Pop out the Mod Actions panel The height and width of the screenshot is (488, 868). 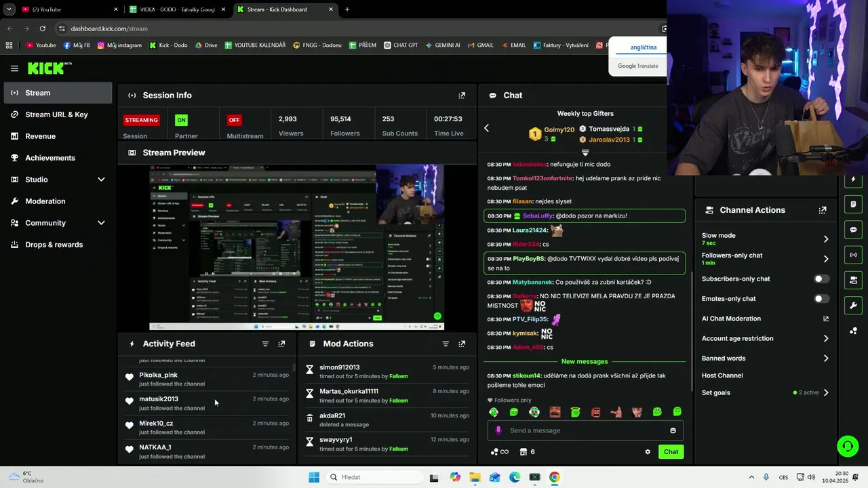462,344
